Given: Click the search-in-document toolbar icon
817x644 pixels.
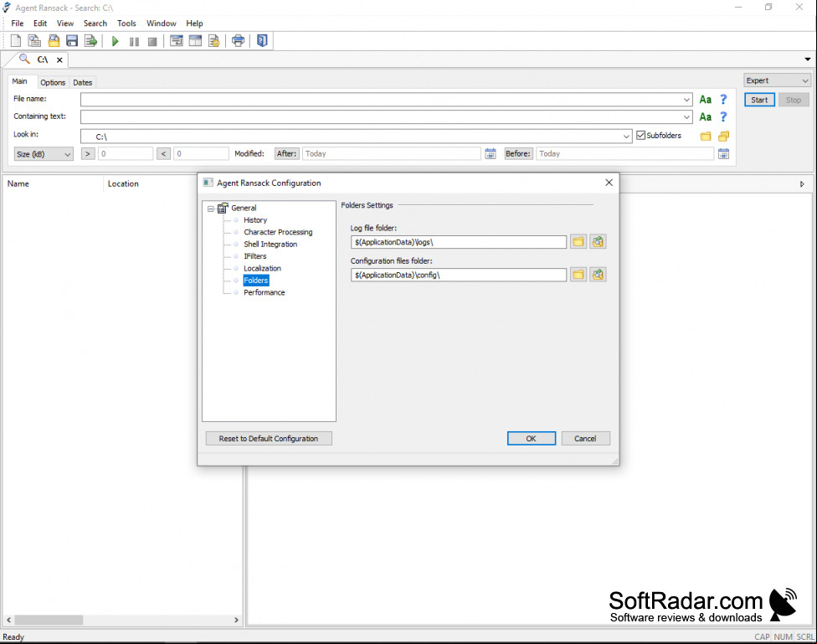Looking at the screenshot, I should pyautogui.click(x=34, y=41).
